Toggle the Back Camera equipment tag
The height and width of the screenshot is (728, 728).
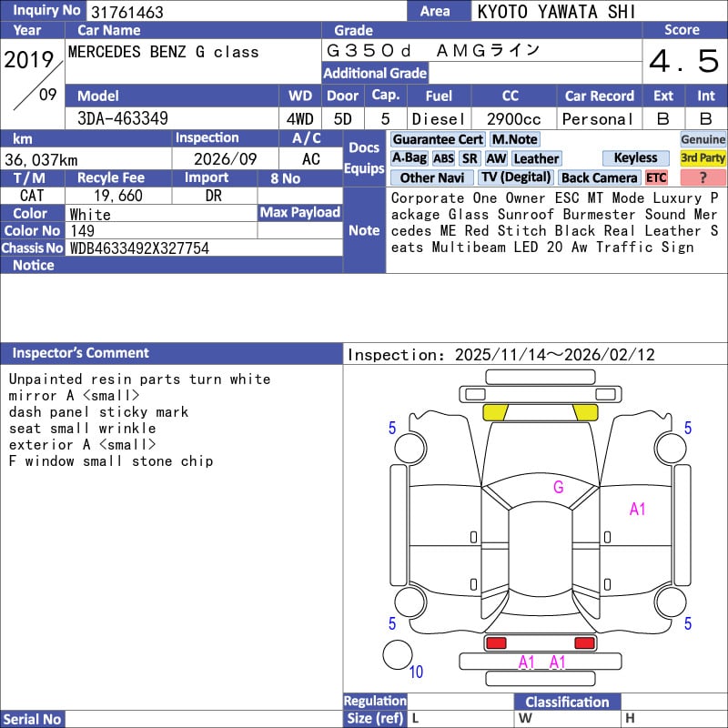599,178
